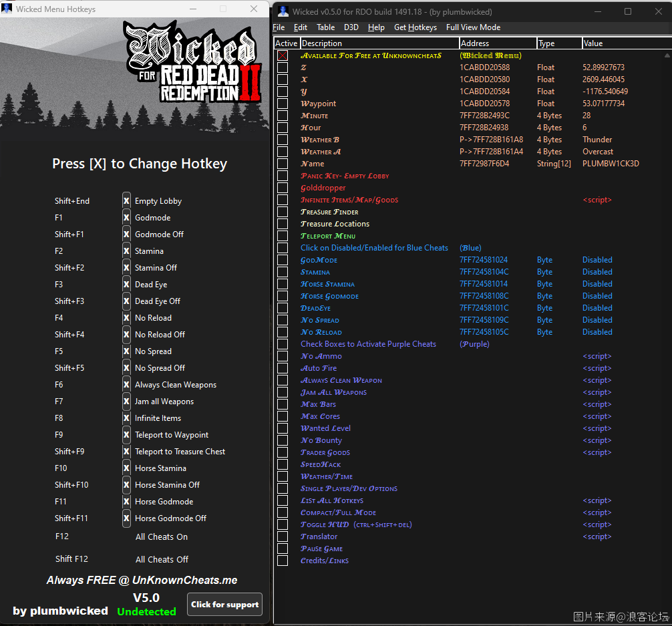Click X icon for Horse Stamina Off
Viewport: 672px width, 626px height.
click(x=126, y=485)
